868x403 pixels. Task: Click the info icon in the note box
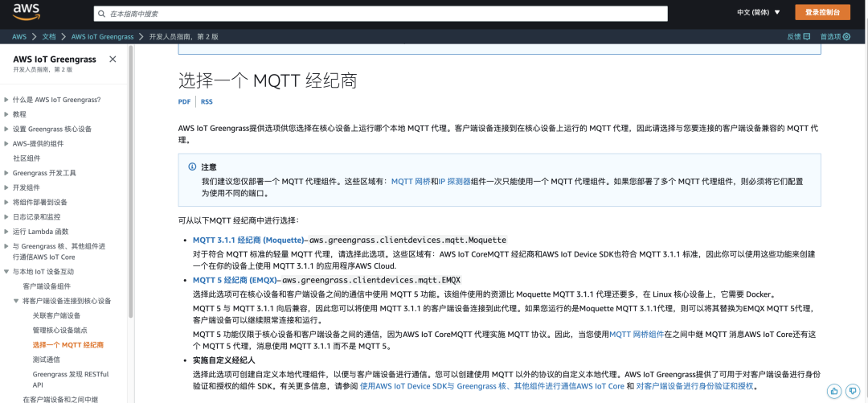point(192,167)
